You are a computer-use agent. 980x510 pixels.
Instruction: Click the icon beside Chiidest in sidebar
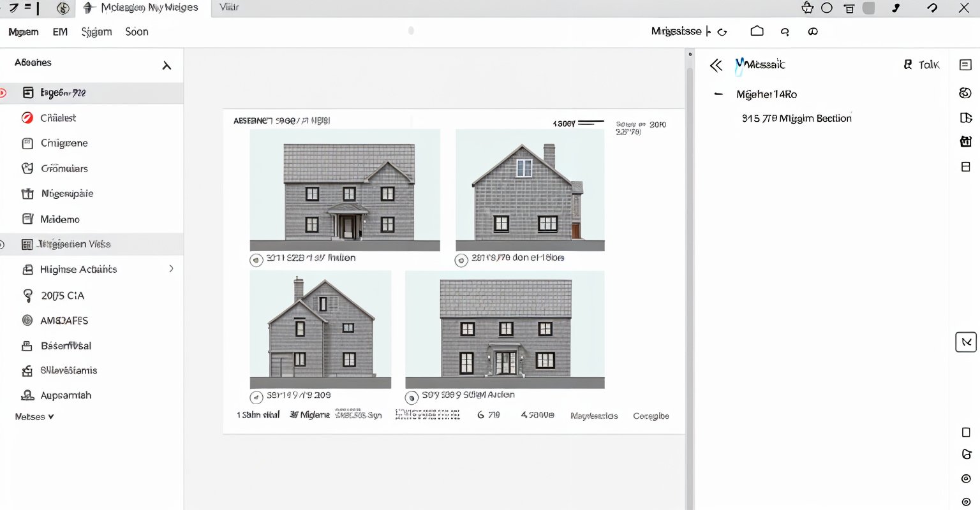27,118
